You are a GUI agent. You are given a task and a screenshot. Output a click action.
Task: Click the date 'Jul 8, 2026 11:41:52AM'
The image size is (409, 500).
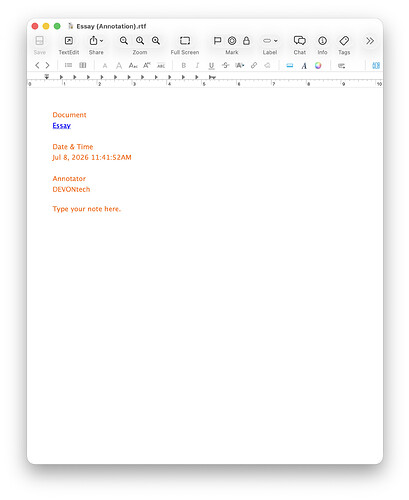92,157
